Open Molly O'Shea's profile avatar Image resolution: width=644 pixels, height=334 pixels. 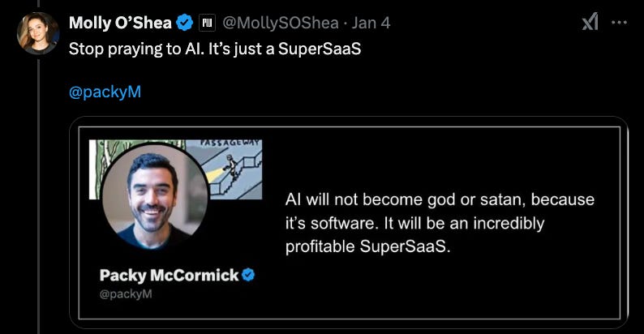point(38,32)
